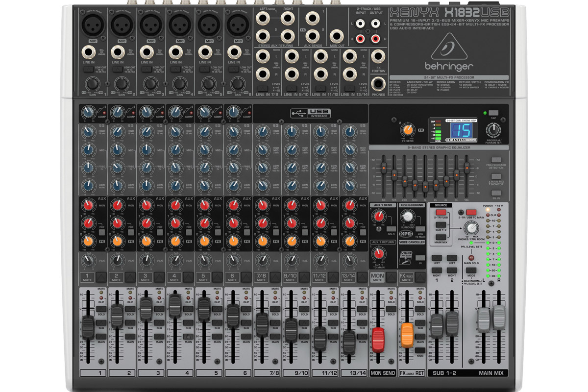Click the channel 1 HIGH EQ knob

[88, 131]
